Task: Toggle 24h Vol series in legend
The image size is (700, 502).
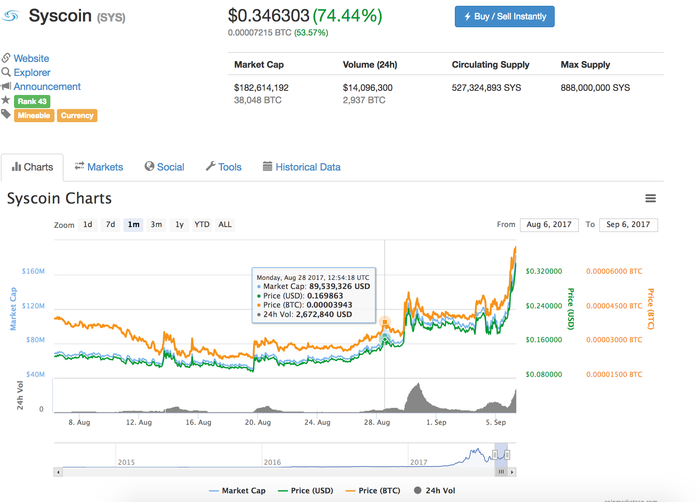Action: [435, 490]
